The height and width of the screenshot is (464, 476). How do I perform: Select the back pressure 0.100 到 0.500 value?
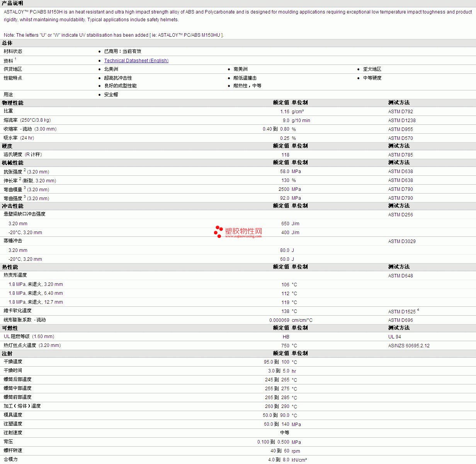(273, 442)
